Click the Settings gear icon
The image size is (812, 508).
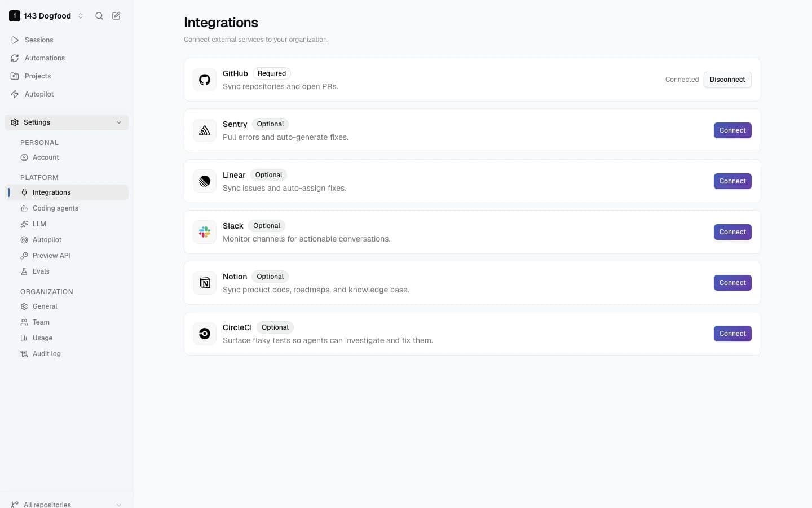click(x=15, y=122)
